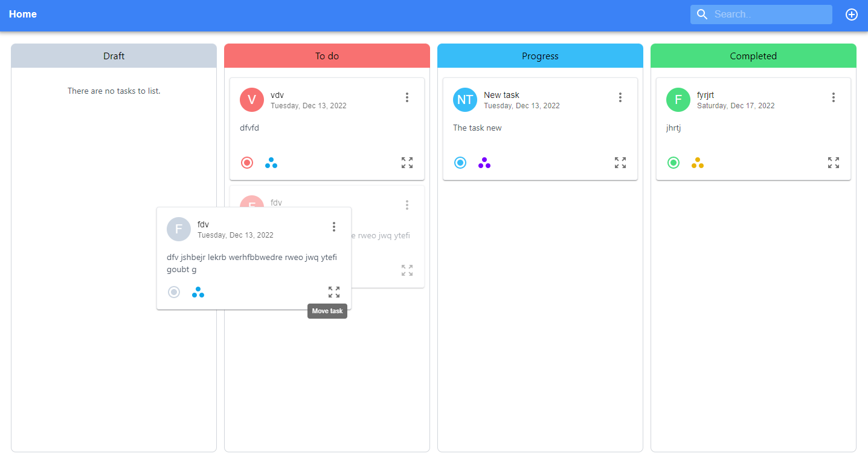Open the three-dot menu on fyrjrt task
868x465 pixels.
834,97
